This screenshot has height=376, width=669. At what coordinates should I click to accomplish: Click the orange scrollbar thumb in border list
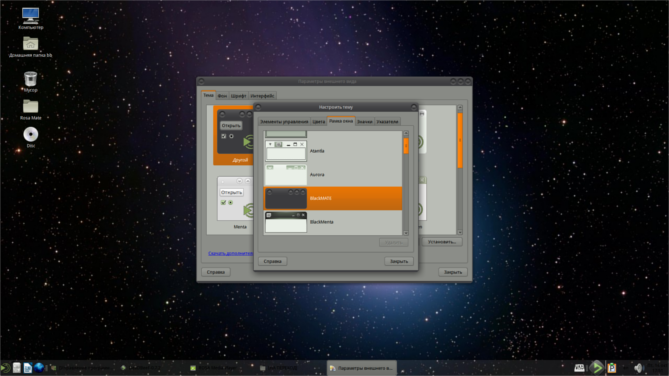click(x=406, y=146)
